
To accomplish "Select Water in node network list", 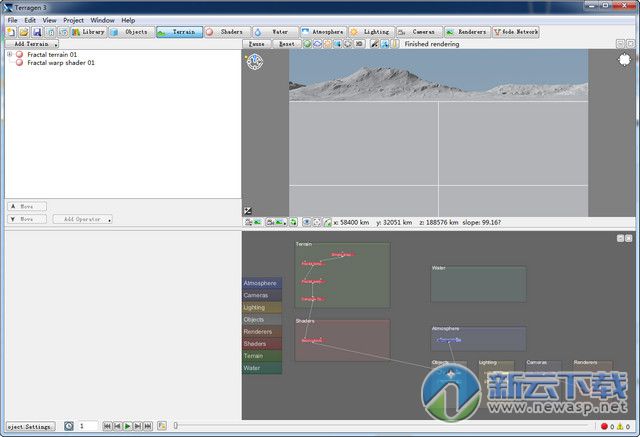I will (x=262, y=368).
